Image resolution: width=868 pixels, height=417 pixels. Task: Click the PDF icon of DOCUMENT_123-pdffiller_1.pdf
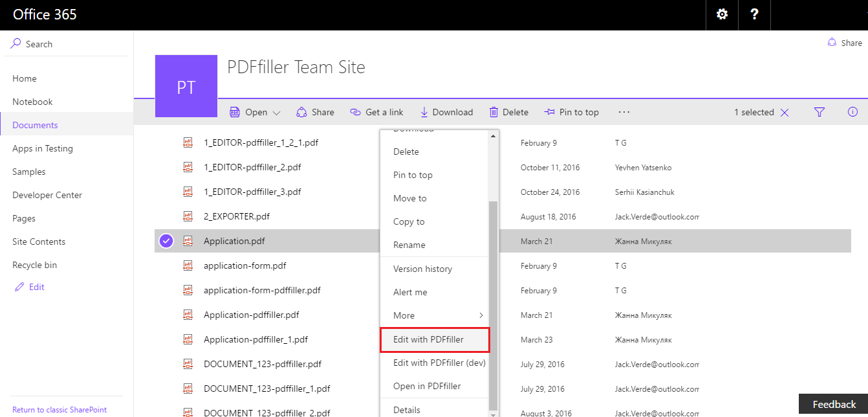(188, 389)
